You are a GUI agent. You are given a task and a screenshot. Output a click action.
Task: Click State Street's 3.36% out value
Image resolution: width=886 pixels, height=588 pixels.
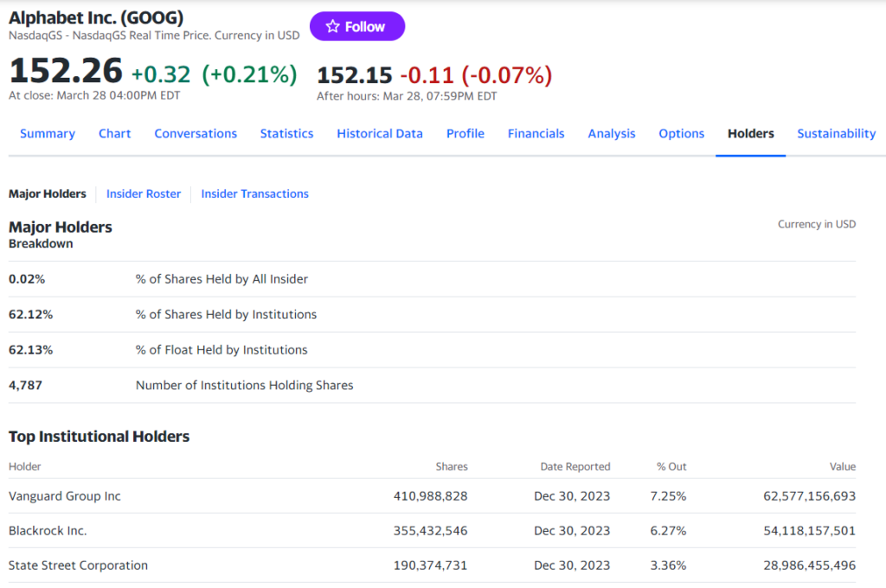(668, 566)
